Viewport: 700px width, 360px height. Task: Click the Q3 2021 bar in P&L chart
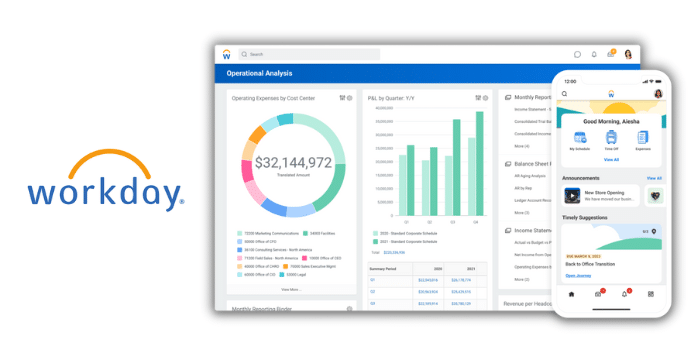coord(456,167)
